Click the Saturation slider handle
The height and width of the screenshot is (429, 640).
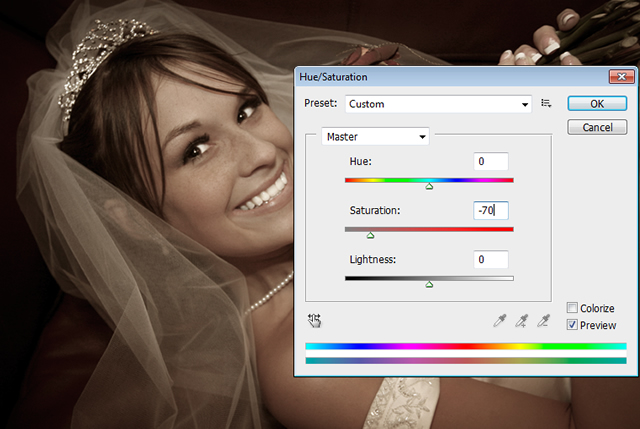[370, 236]
